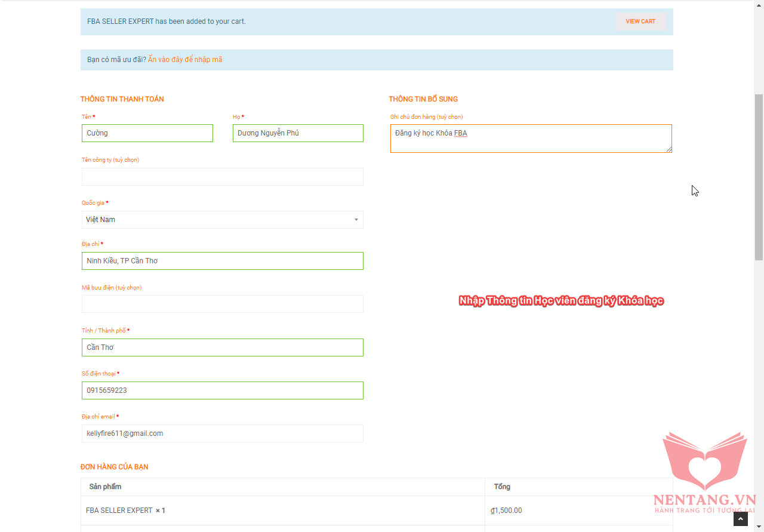Click the Sản phẩm column header
764x532 pixels.
(x=105, y=487)
